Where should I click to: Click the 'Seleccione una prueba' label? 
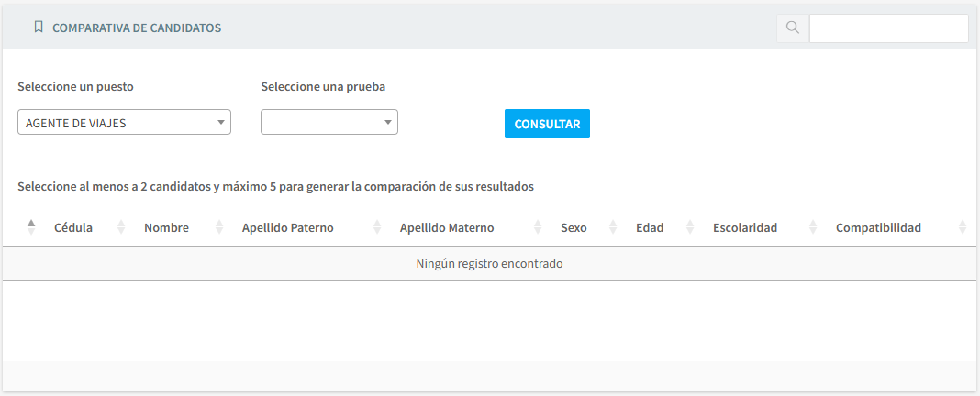pyautogui.click(x=323, y=87)
